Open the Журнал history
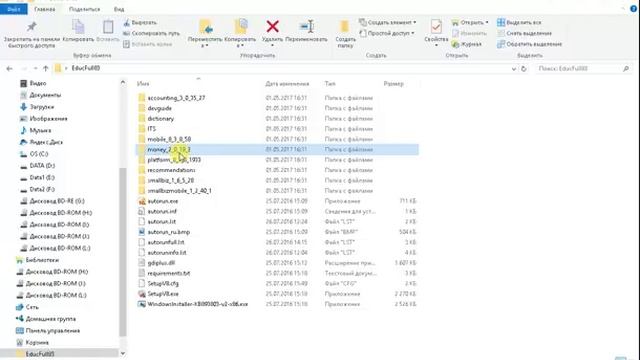The image size is (640, 360). (x=467, y=44)
